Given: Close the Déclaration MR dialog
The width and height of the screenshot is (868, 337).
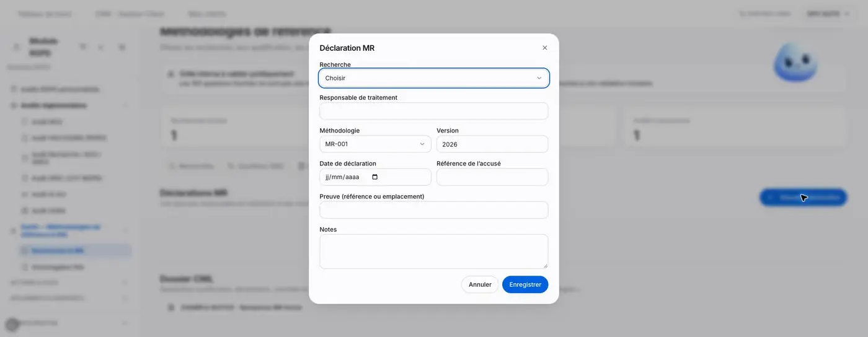Looking at the screenshot, I should point(545,48).
